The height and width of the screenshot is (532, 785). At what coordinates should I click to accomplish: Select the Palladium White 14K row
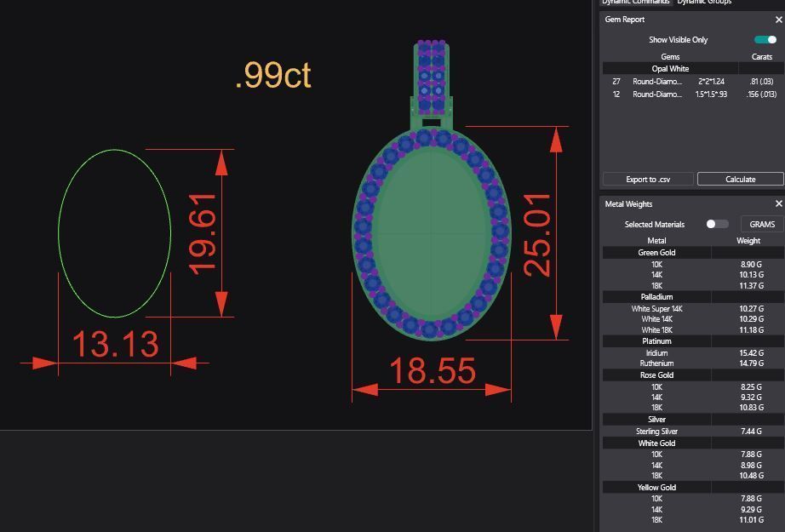coord(693,319)
